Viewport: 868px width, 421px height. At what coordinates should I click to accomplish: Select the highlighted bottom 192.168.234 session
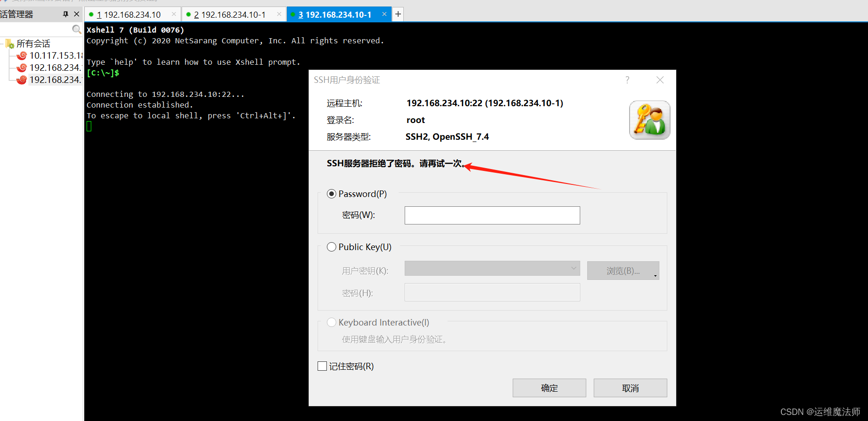coord(55,80)
